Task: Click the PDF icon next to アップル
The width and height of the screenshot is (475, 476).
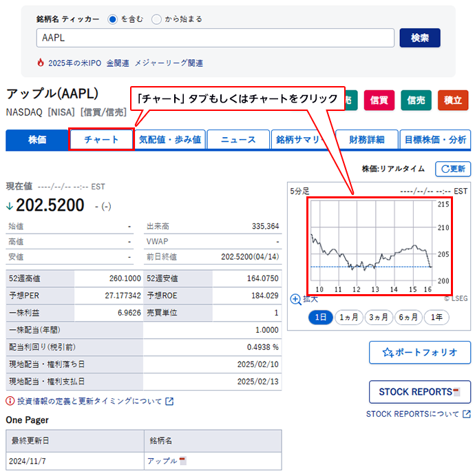Action: [182, 461]
